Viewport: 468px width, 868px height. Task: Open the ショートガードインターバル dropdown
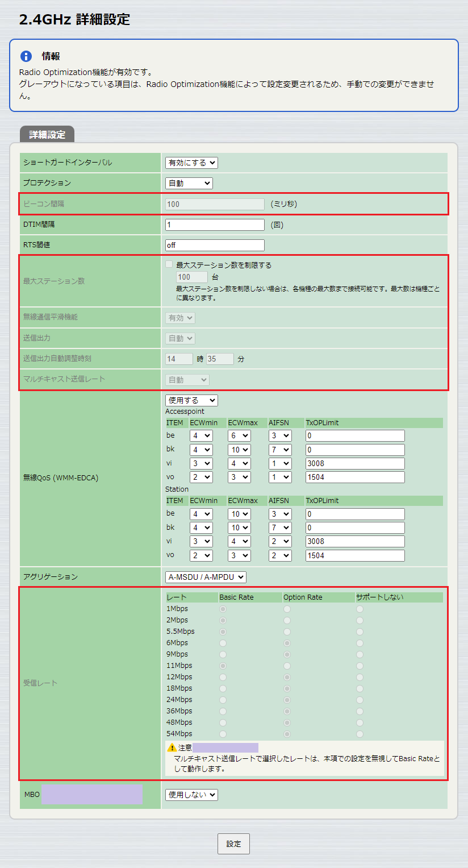coord(191,162)
